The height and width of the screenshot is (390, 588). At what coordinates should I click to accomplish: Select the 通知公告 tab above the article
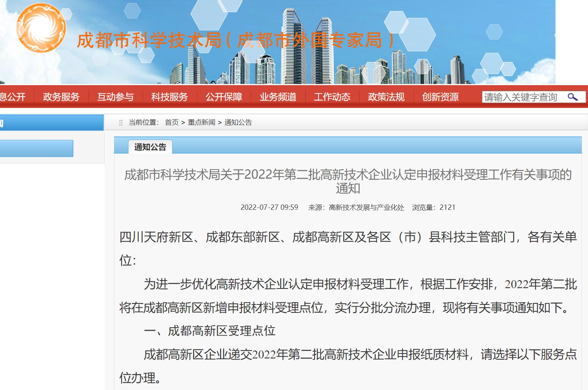pos(150,147)
